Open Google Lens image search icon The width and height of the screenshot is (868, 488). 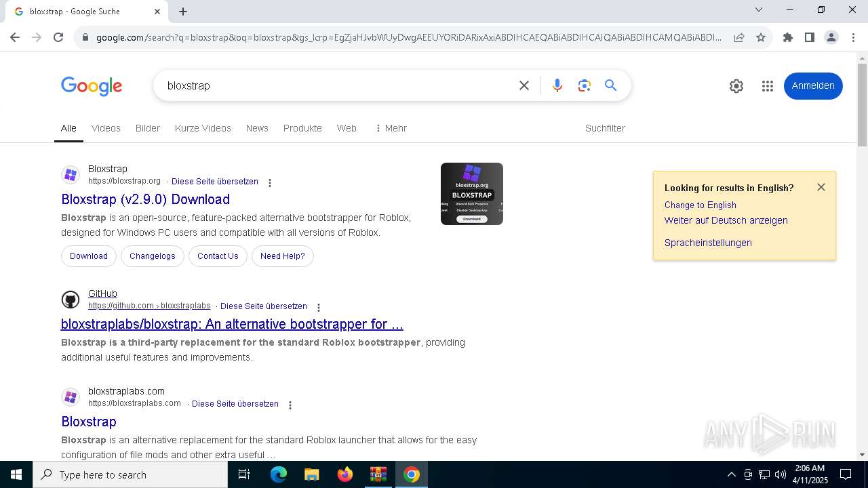[x=585, y=85]
